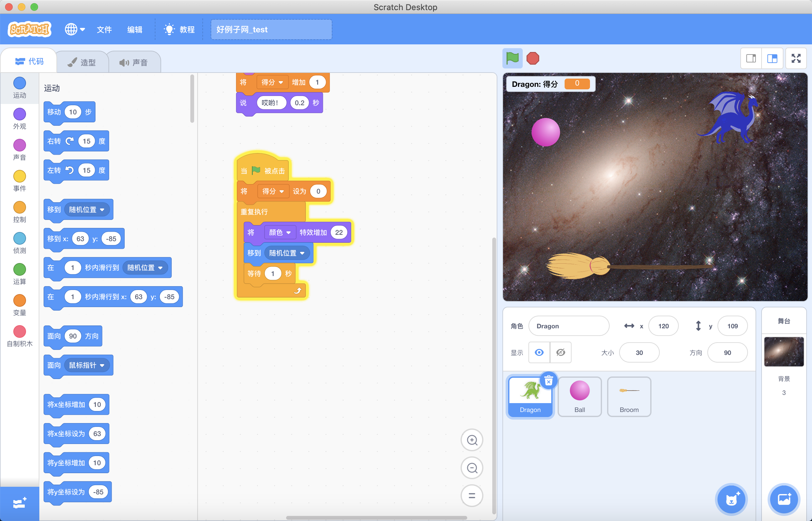Select the 自制积木 block category
This screenshot has width=812, height=521.
(19, 336)
